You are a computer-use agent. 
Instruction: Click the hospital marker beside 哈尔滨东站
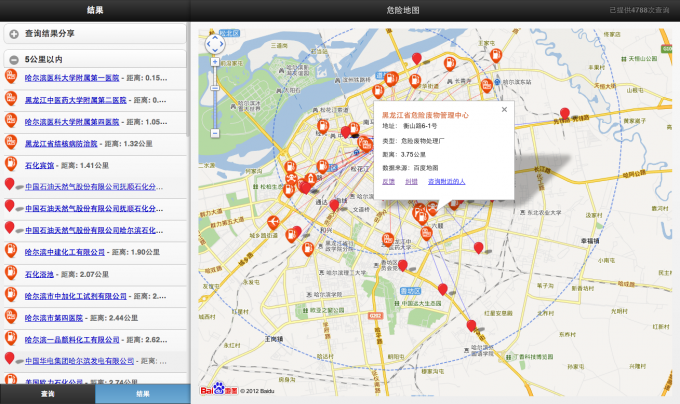487,86
